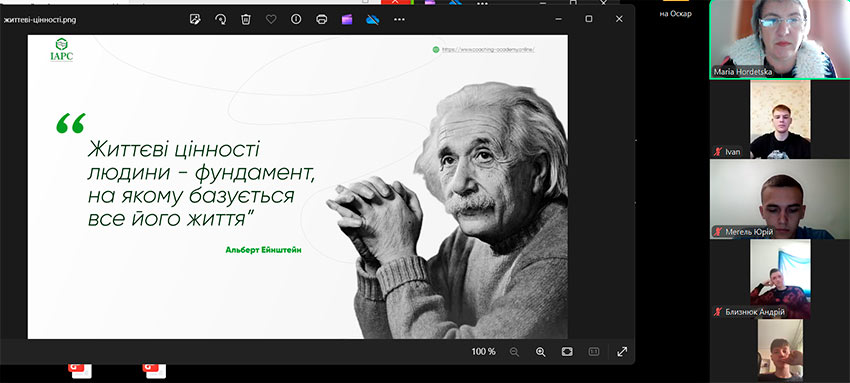Viewport: 850px width, 383px height.
Task: Minimize the Photos window
Action: (x=558, y=19)
